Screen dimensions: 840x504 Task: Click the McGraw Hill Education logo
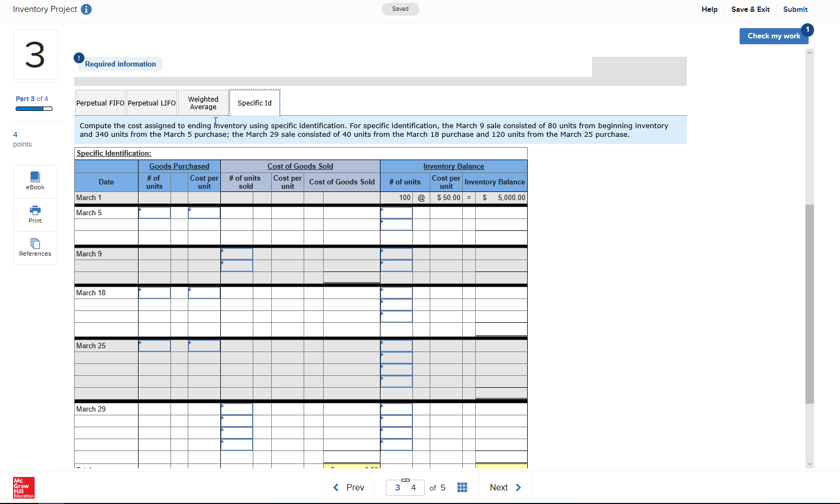point(22,488)
